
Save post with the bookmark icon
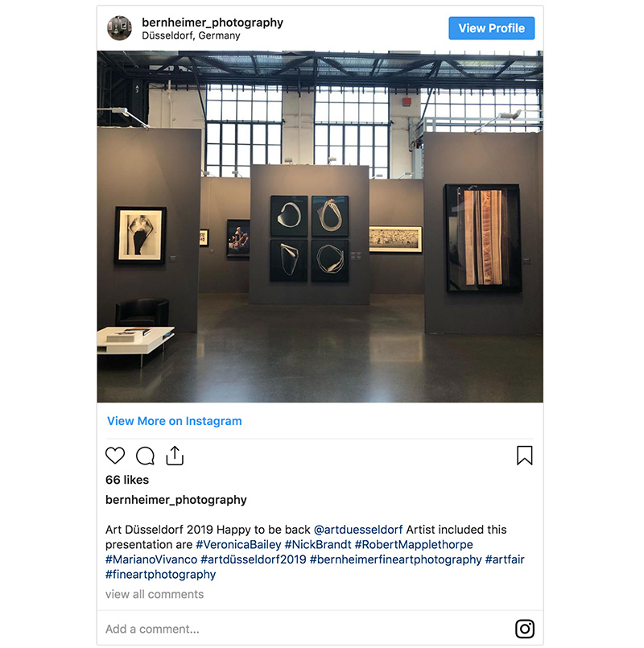click(x=525, y=456)
